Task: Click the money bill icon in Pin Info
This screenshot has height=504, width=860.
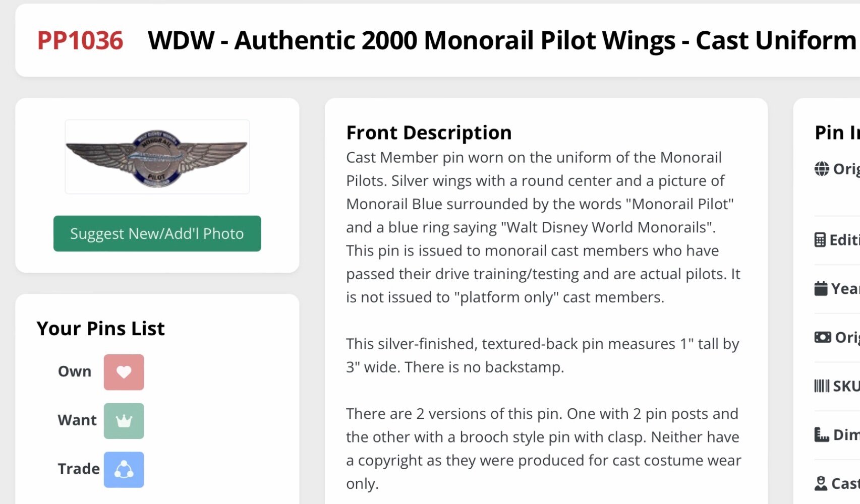Action: [x=823, y=337]
